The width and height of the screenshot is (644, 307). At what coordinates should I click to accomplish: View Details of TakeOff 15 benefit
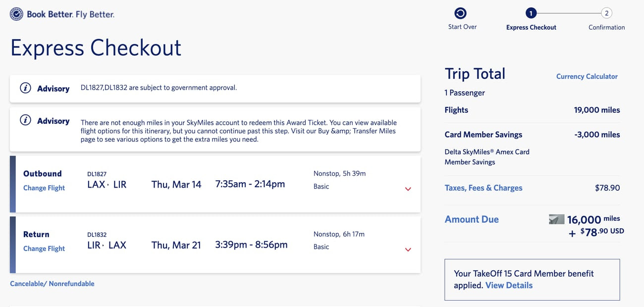(x=509, y=285)
